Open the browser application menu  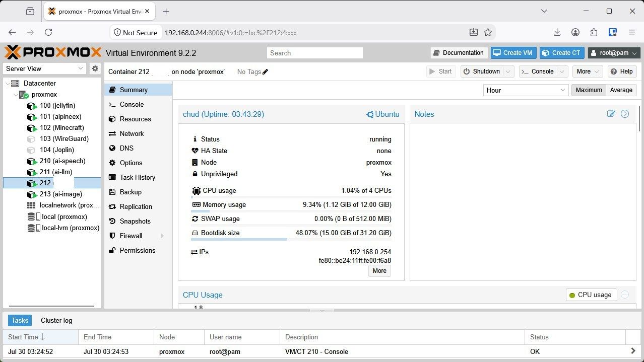632,32
